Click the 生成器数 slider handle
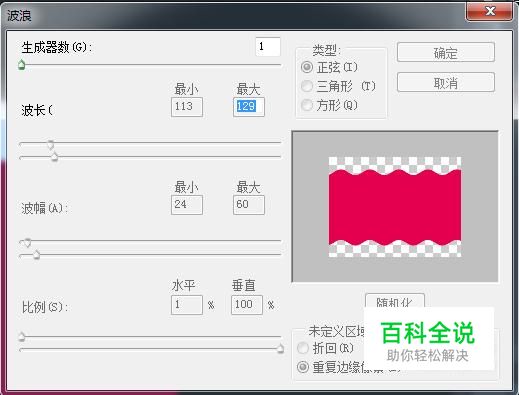The width and height of the screenshot is (519, 395). pos(22,64)
